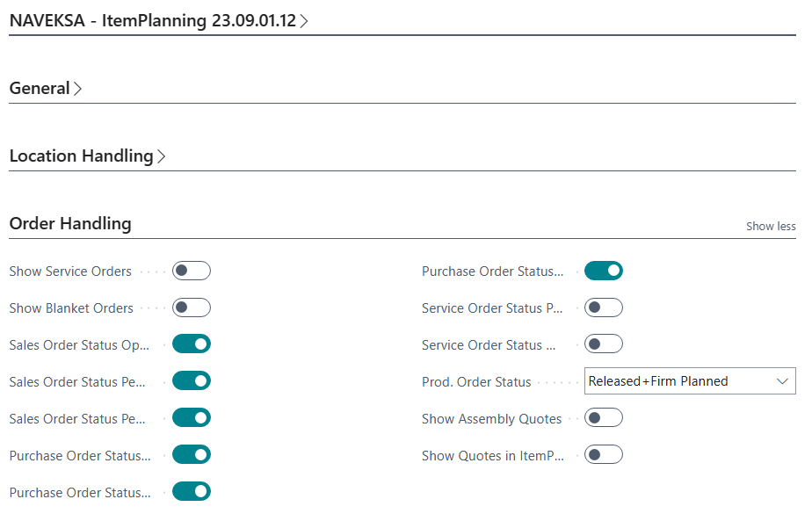
Task: Turn on Show Blanket Orders
Action: (x=192, y=308)
